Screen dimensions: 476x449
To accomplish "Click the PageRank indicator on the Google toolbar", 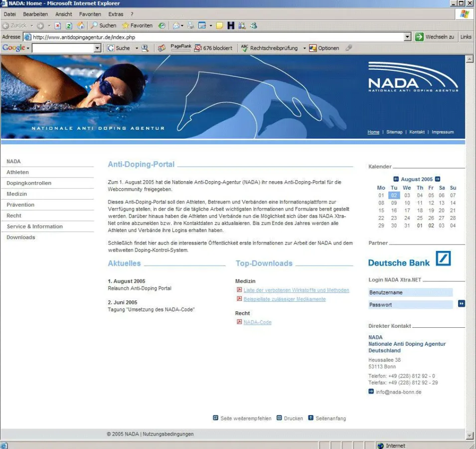I will 180,47.
